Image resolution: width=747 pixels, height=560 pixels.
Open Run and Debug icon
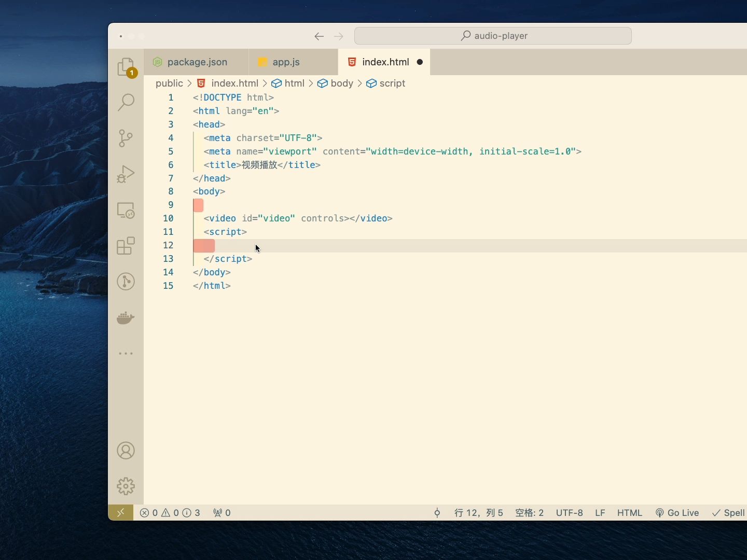[126, 174]
